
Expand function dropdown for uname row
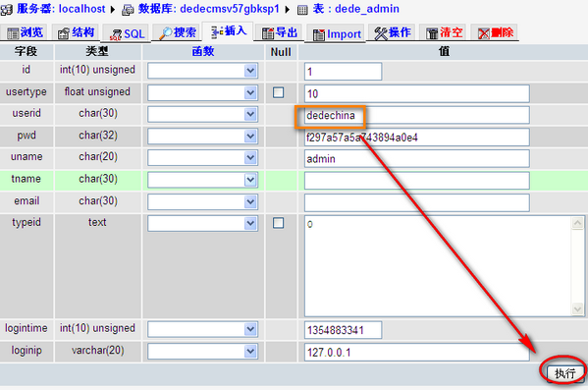pos(250,158)
